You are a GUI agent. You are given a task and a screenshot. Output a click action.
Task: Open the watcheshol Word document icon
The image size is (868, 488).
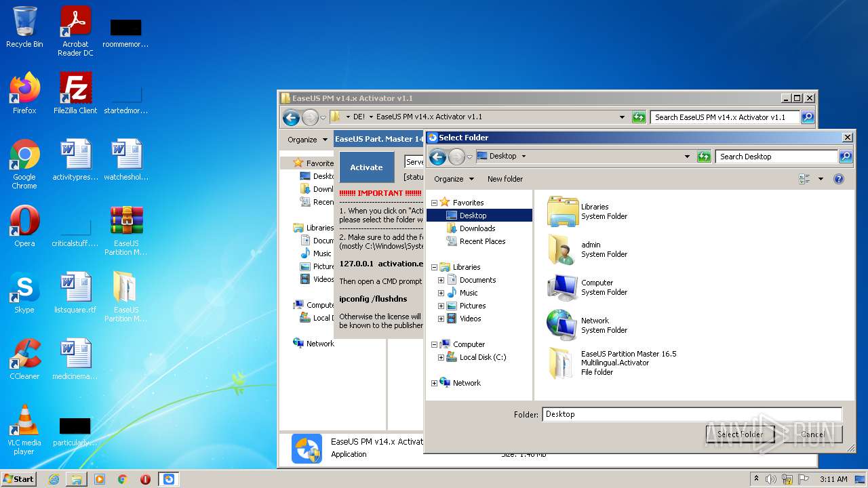126,160
